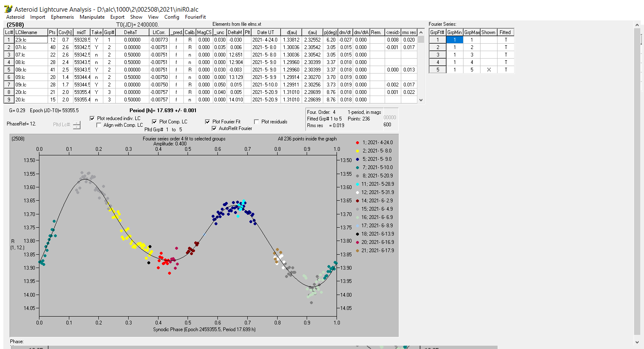This screenshot has width=644, height=349.
Task: Click dark red legend dot for 14; 2021-6-2.9
Action: tap(357, 201)
